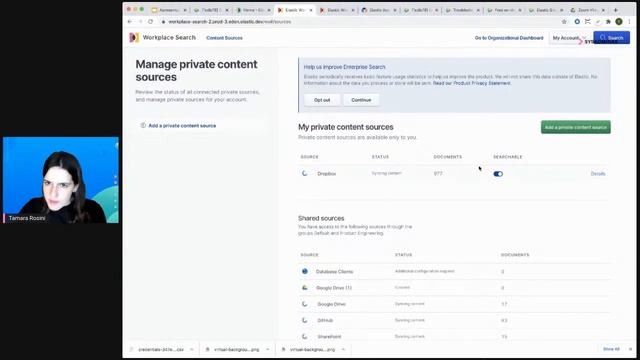The height and width of the screenshot is (360, 640).
Task: Click browser back arrow
Action: click(130, 22)
